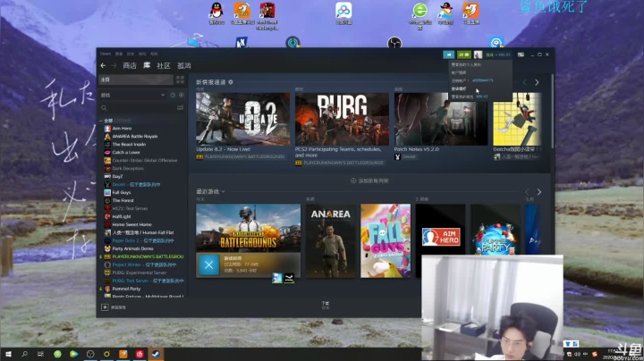Click the library vertical scrollbar
Screen dimensions: 644x361
(x=553, y=111)
